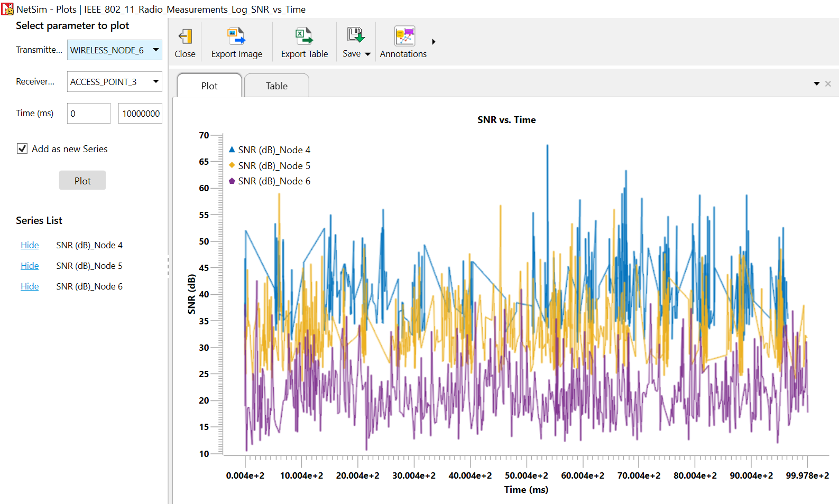Click the NetSim app icon in title bar
Viewport: 839px width, 504px height.
point(7,9)
